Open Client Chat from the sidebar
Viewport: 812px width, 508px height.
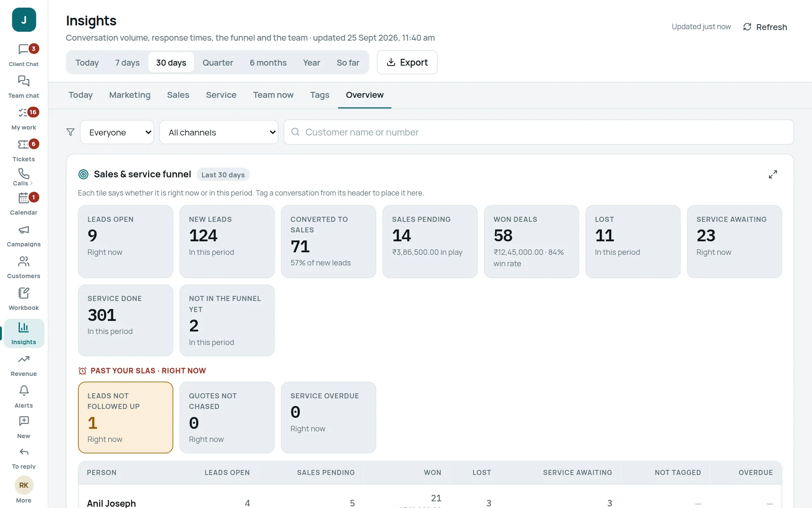click(24, 55)
